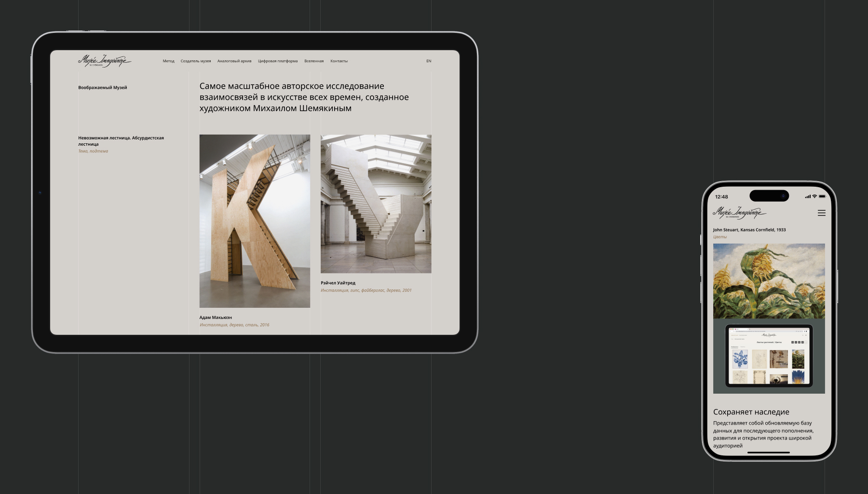Screen dimensions: 868x494
Task: Tap the Kansas Cornfield painting on the phone
Action: click(769, 281)
